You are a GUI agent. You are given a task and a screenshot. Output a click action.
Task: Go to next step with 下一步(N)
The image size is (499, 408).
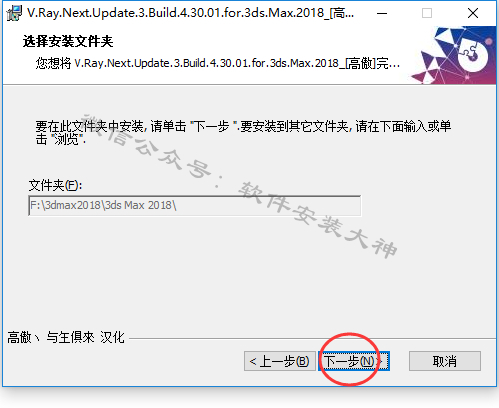[354, 361]
